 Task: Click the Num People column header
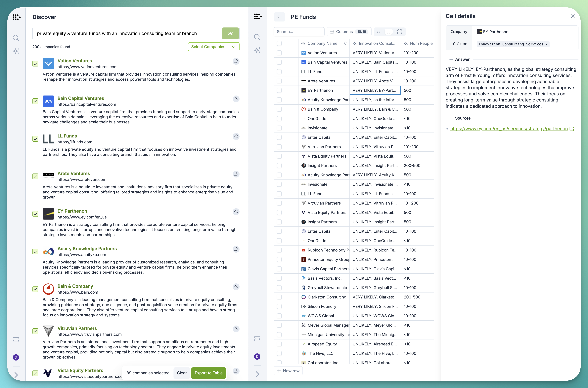[x=421, y=43]
